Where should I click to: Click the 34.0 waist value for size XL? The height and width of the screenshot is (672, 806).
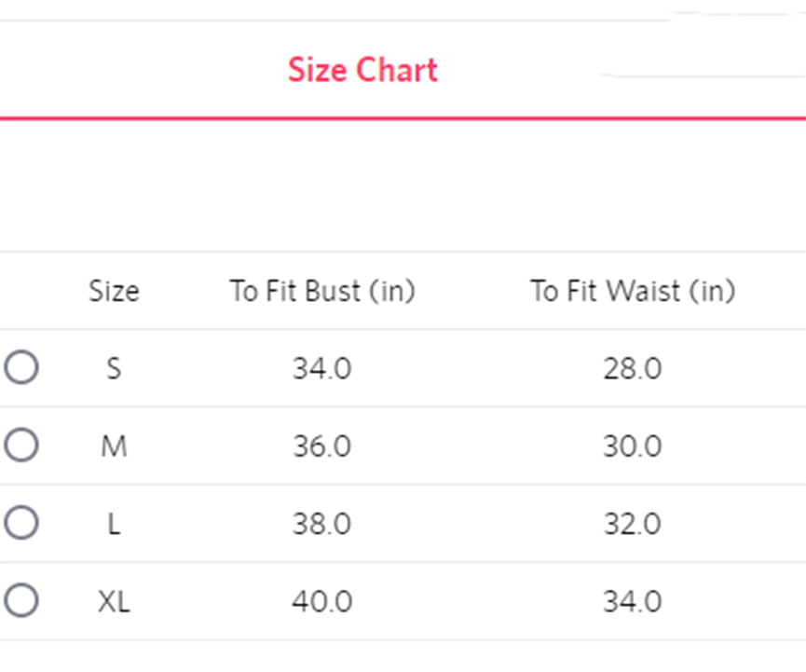[x=634, y=601]
